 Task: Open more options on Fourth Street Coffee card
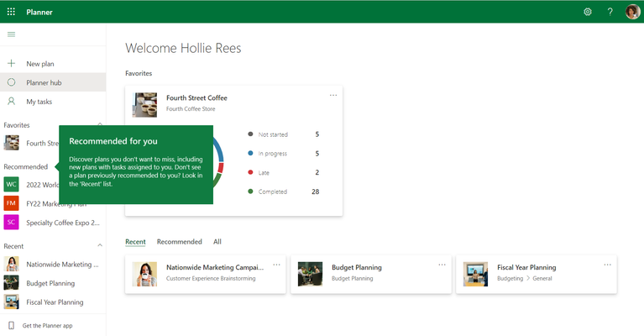point(333,95)
